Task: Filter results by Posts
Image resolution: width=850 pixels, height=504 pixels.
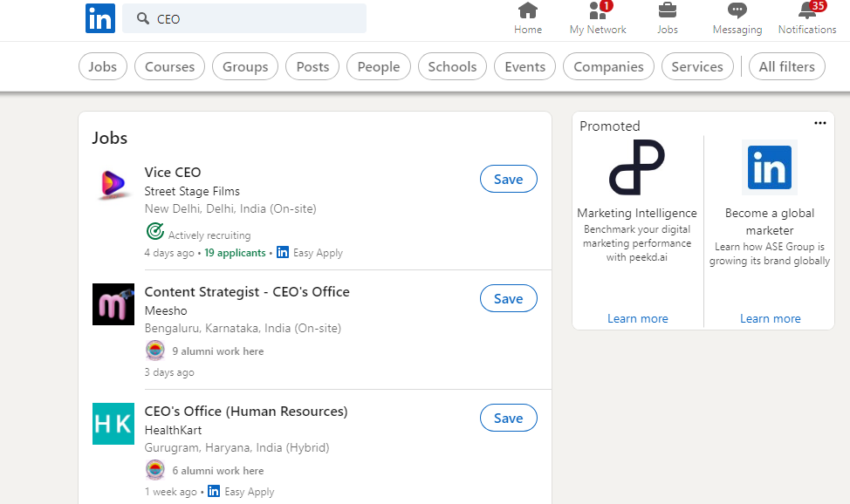Action: point(312,66)
